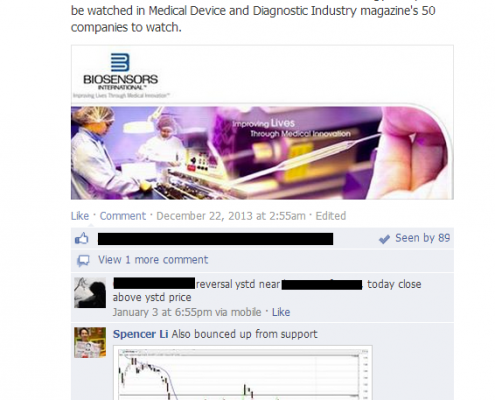
Task: Like the Biosensors post
Action: [80, 216]
